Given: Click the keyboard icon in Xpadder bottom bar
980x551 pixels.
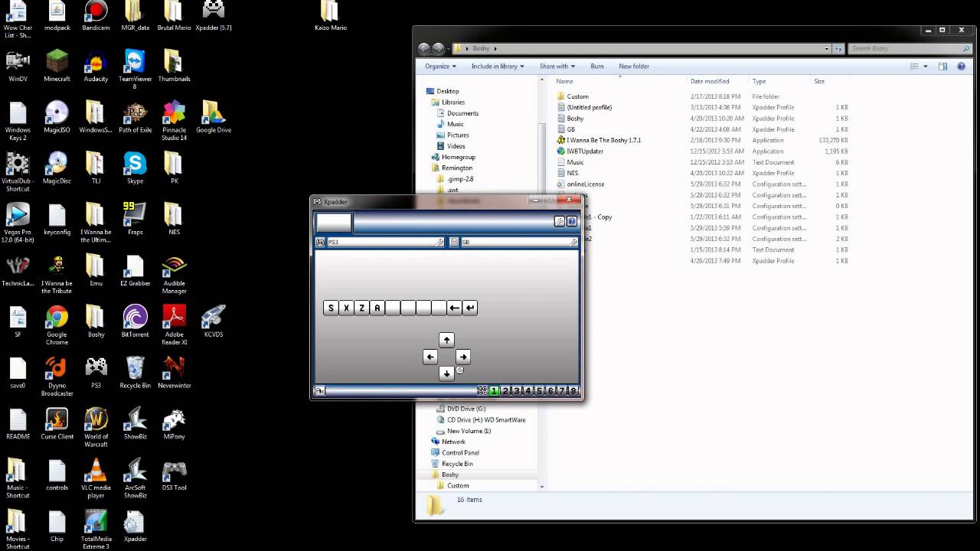Looking at the screenshot, I should 320,390.
